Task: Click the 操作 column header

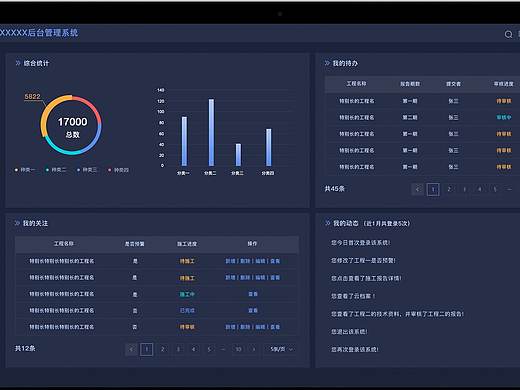Action: click(252, 244)
